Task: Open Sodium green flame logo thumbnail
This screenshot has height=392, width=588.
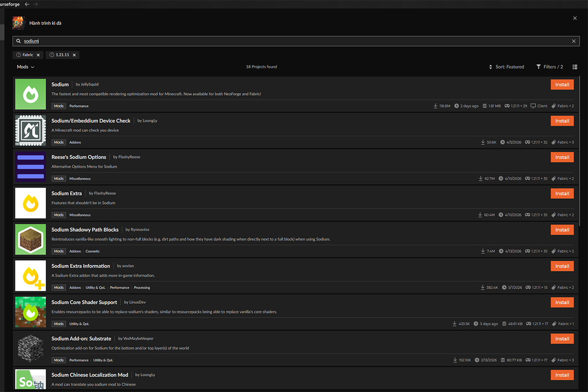Action: [x=30, y=94]
